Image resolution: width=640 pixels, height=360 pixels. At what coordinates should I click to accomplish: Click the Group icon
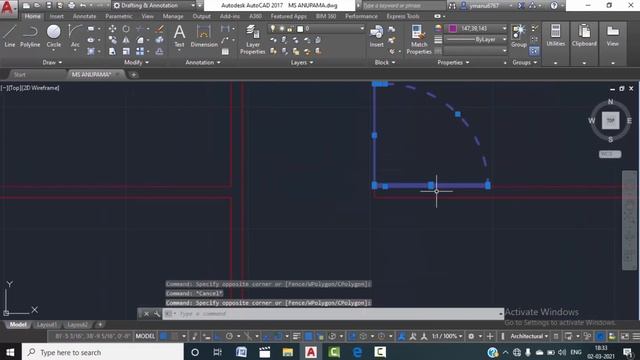(519, 36)
